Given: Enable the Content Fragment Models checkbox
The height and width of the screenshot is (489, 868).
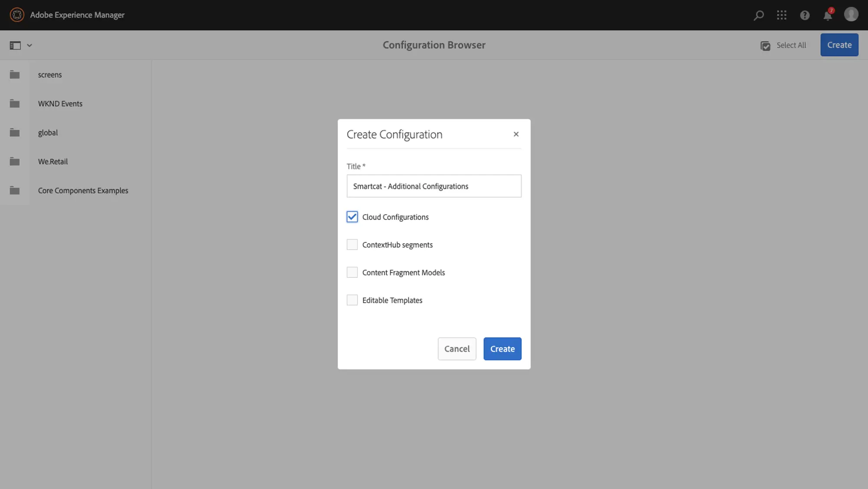Looking at the screenshot, I should tap(352, 272).
